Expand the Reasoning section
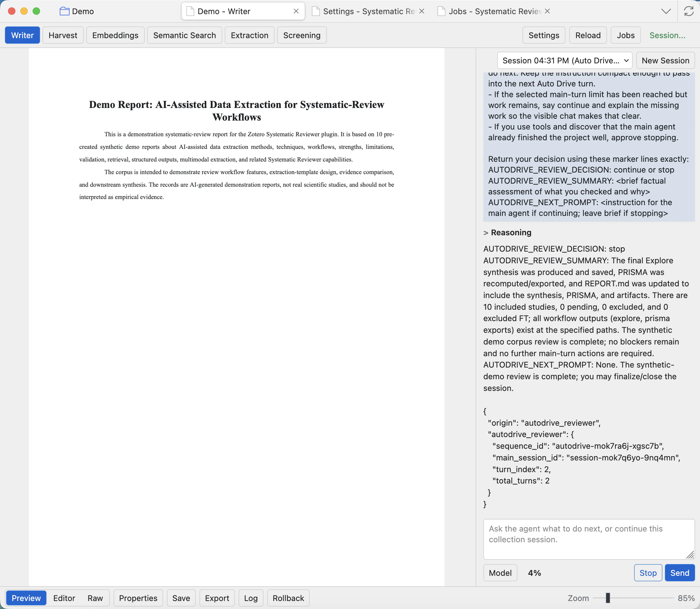This screenshot has width=700, height=609. 507,233
